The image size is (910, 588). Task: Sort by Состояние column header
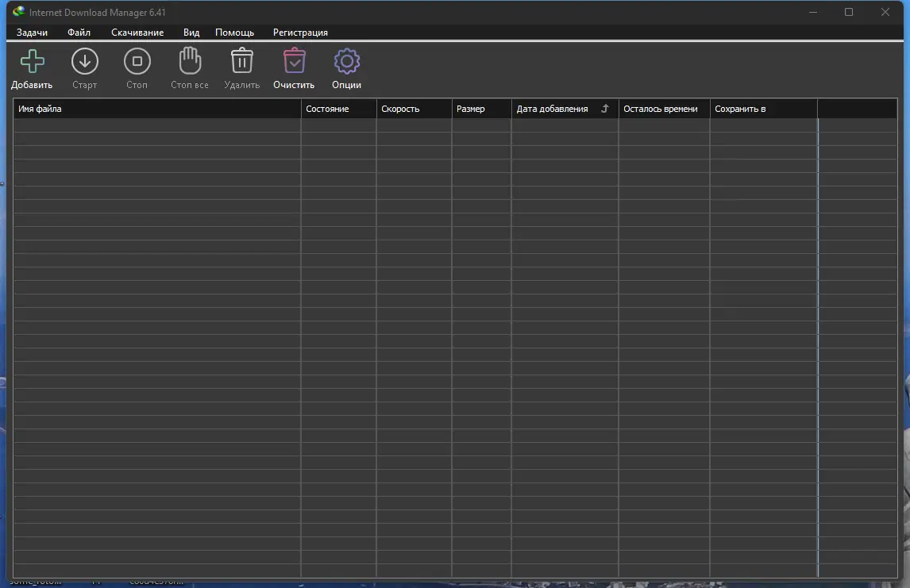tap(339, 109)
